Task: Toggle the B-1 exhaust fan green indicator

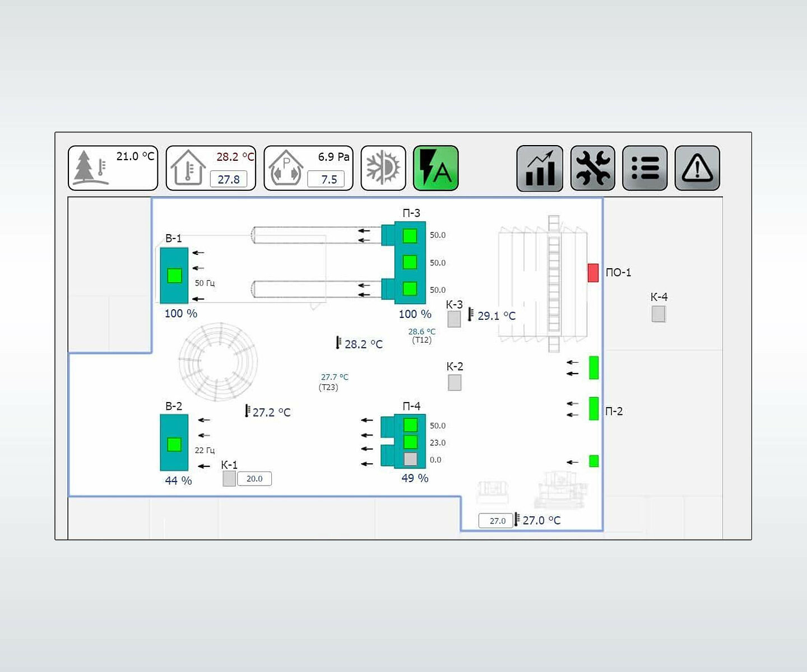Action: pos(174,276)
